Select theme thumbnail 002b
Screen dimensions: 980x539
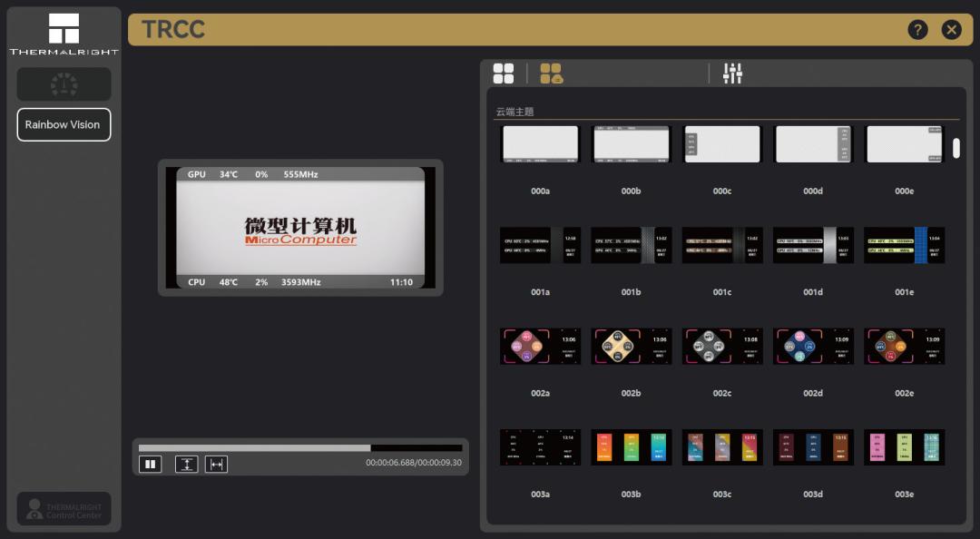pos(632,347)
